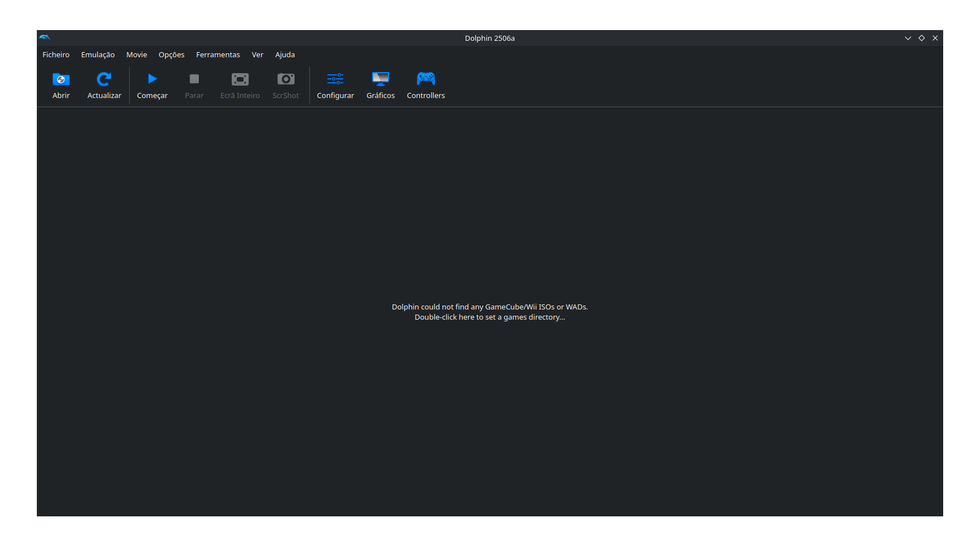The height and width of the screenshot is (560, 980).
Task: Refresh the game list using Actualizar
Action: (x=104, y=85)
